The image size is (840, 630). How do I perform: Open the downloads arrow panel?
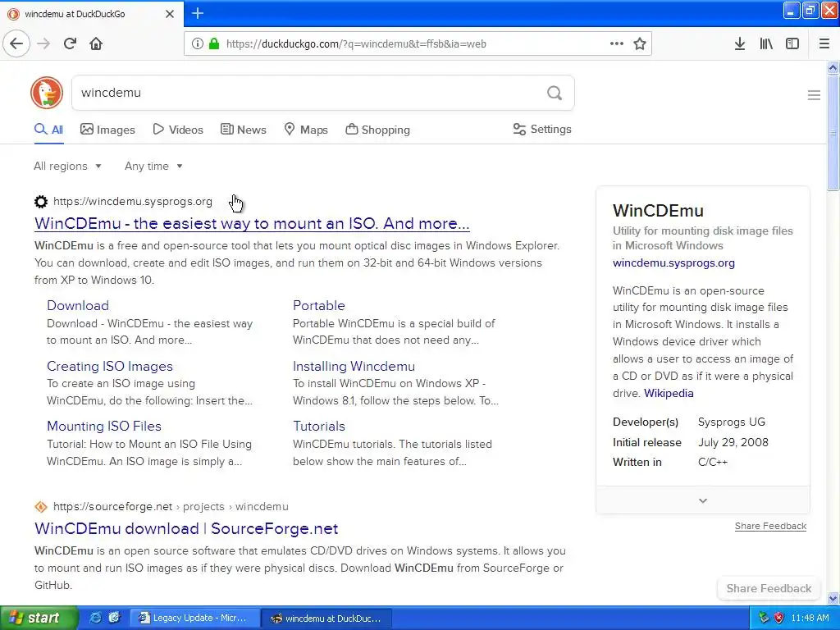[740, 44]
